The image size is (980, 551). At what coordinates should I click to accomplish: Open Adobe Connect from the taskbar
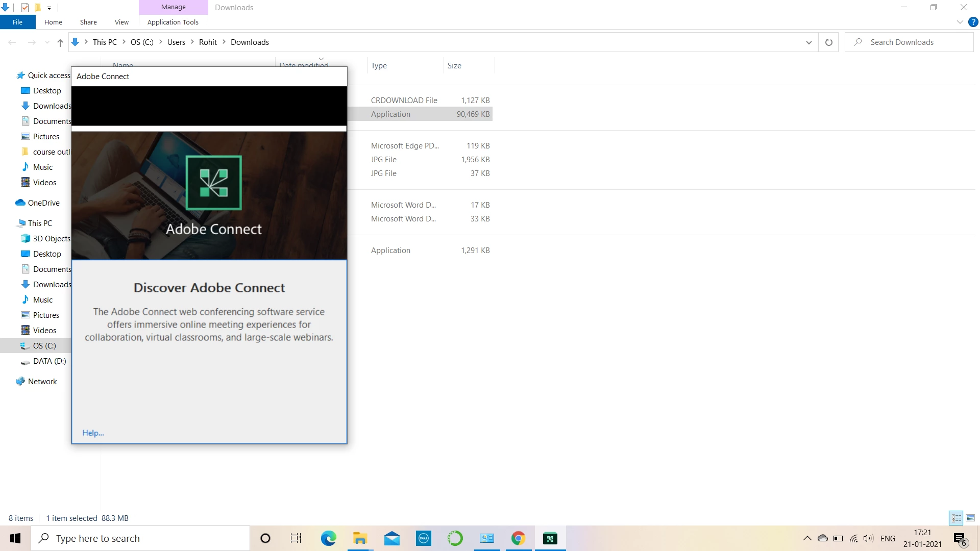(550, 538)
